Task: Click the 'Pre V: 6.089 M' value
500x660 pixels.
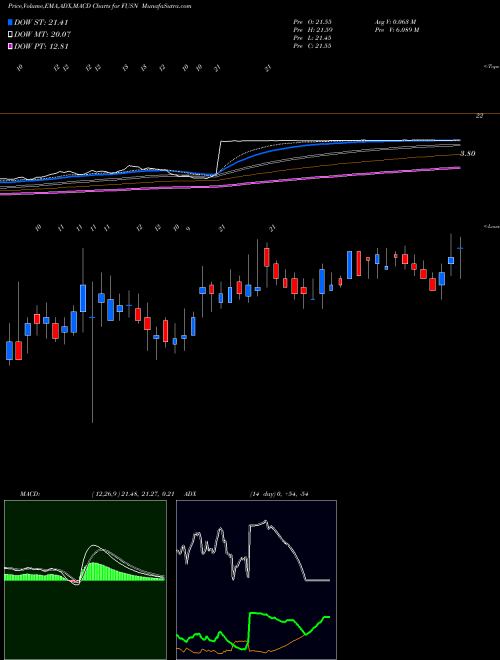Action: click(396, 30)
